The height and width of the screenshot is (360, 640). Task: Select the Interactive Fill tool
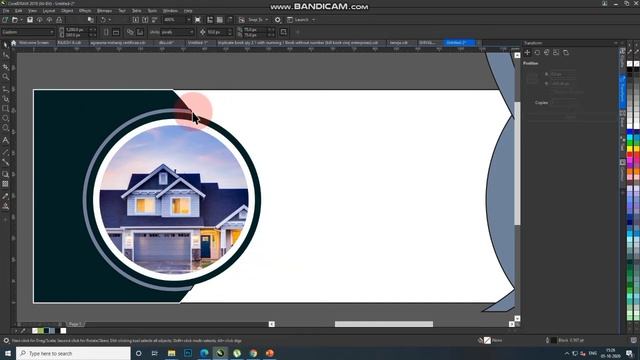coord(5,206)
